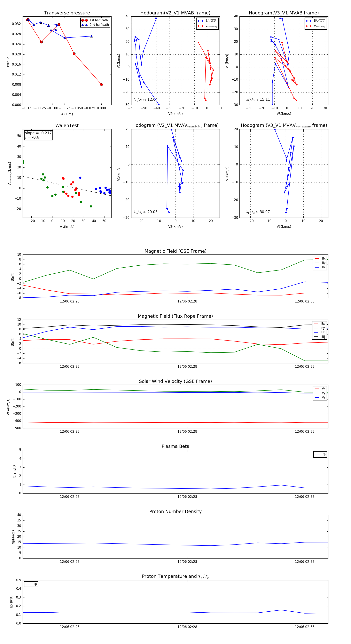The image size is (351, 644).
Task: Click the "Bx" legend entry in the GSE magnetic field plot
Action: pyautogui.click(x=320, y=259)
